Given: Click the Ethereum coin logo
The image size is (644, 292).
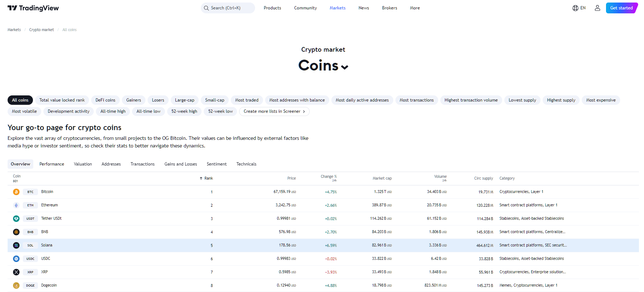Looking at the screenshot, I should (x=16, y=205).
